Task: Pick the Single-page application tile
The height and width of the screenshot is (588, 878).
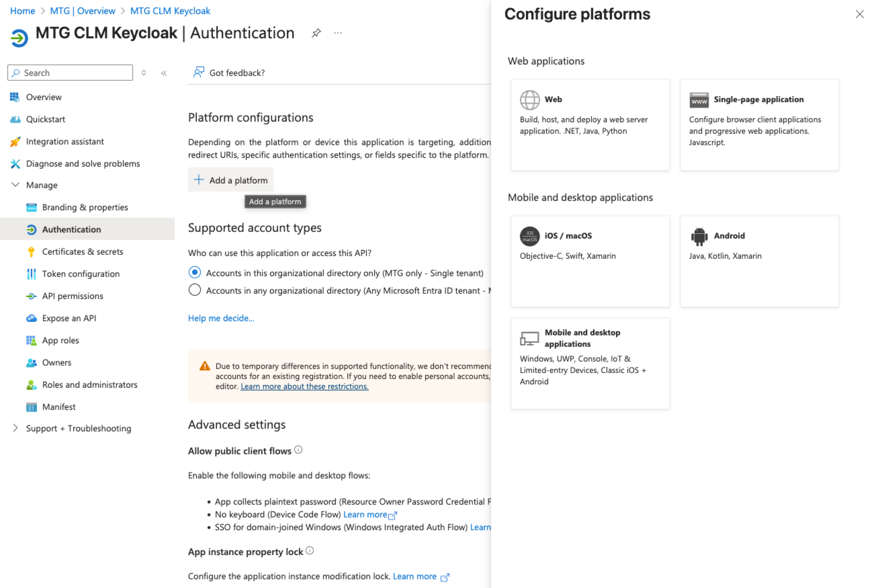Action: pos(759,125)
